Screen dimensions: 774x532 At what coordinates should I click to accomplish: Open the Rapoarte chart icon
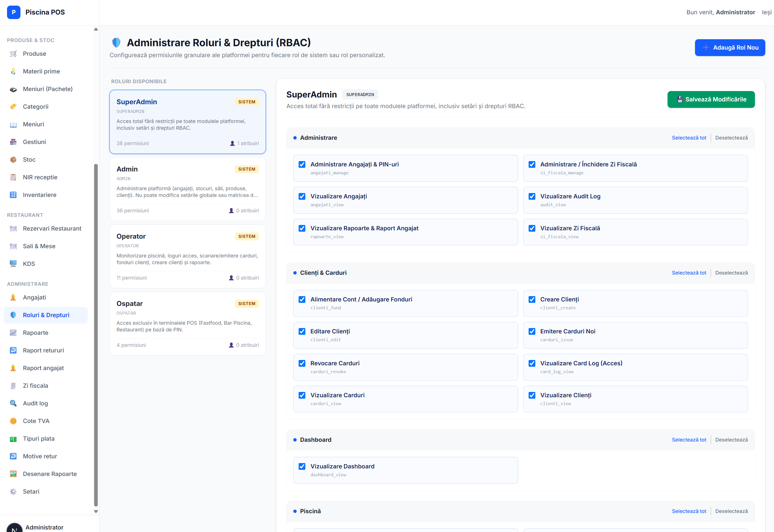pyautogui.click(x=13, y=333)
